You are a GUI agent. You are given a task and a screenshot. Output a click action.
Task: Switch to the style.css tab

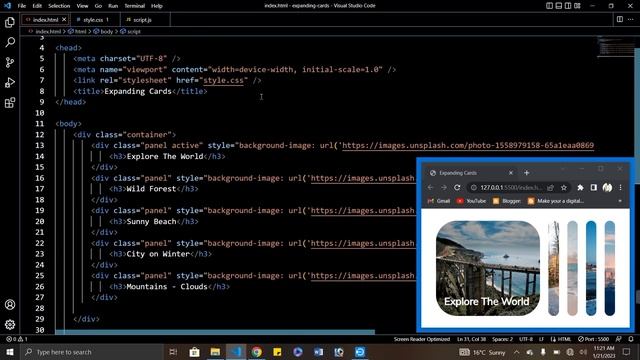tap(96, 20)
